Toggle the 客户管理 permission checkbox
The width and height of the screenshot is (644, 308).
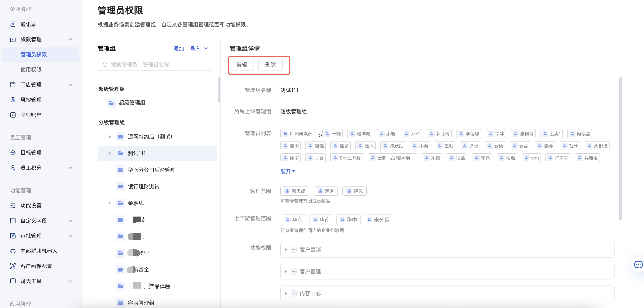tap(294, 272)
